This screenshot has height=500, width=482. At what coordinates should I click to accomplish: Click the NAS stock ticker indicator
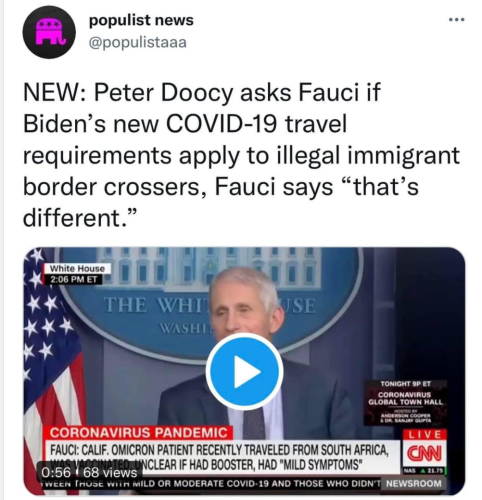(x=424, y=471)
